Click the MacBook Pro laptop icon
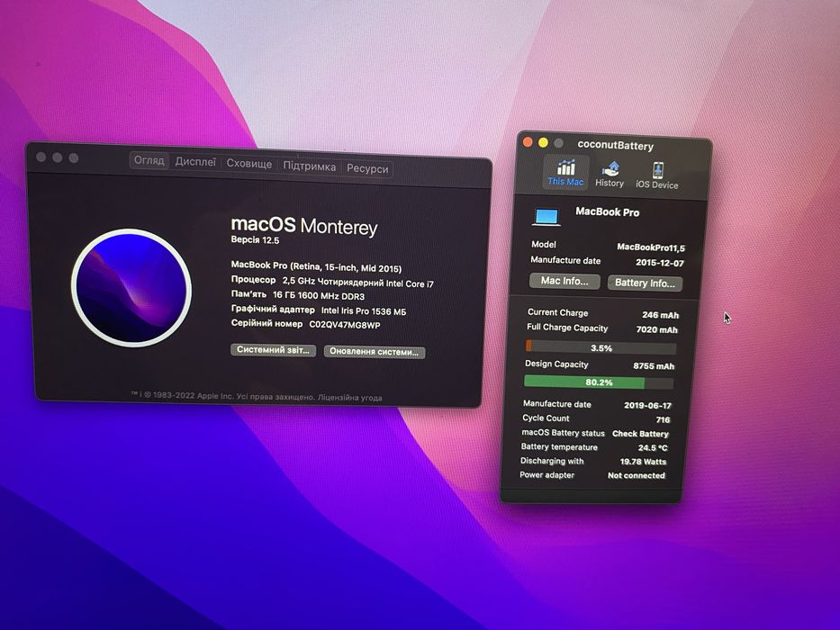This screenshot has width=840, height=630. tap(546, 216)
